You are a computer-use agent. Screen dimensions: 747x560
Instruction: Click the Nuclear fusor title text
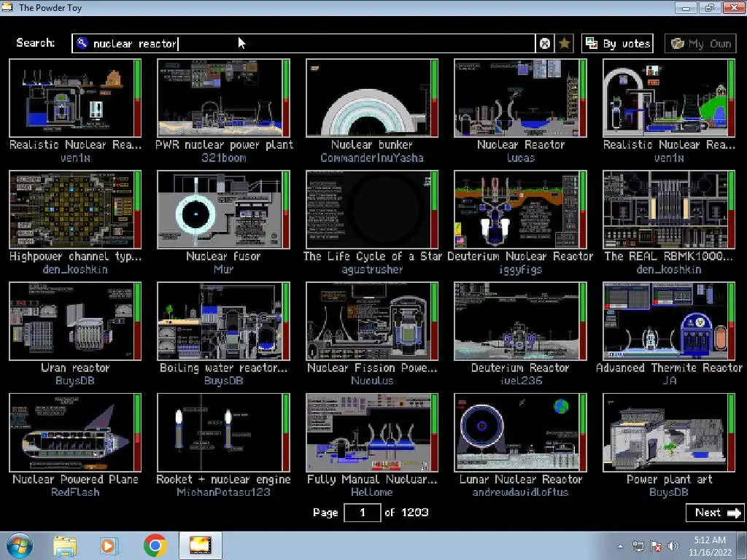(223, 256)
